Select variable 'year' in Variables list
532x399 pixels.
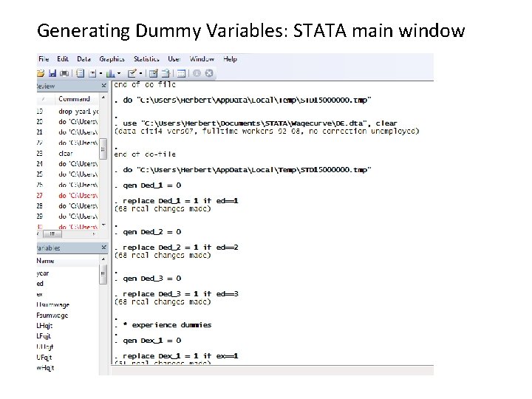click(43, 273)
